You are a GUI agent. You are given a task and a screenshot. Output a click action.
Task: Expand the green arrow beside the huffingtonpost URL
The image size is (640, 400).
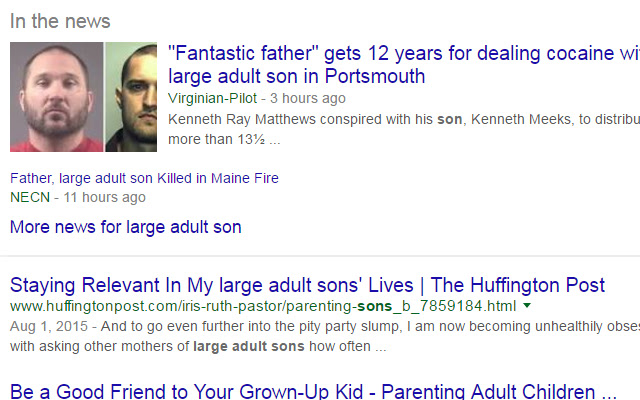527,306
